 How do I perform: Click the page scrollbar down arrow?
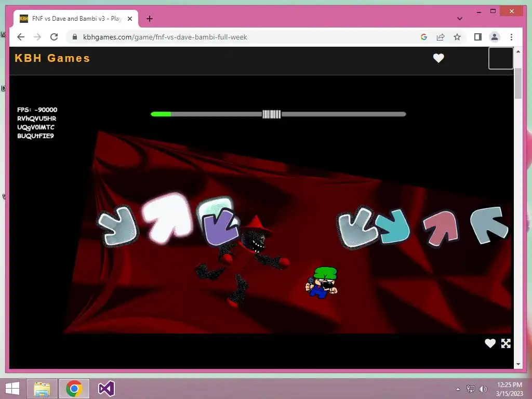(x=518, y=364)
